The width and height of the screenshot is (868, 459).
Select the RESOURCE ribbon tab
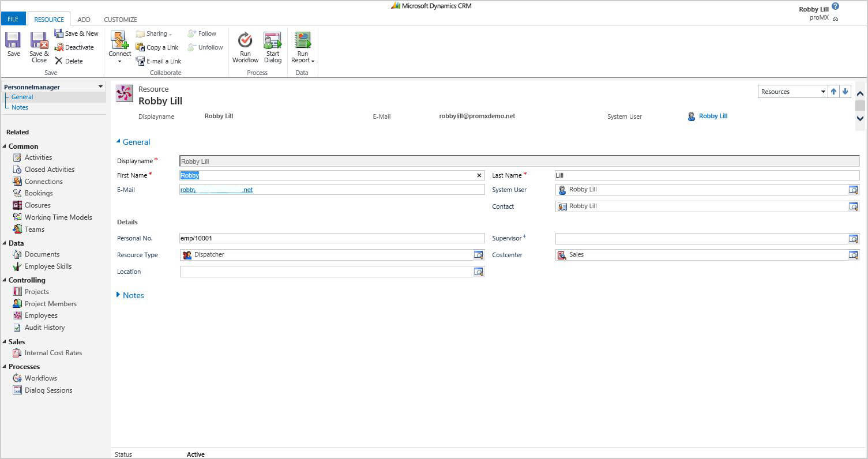(x=49, y=20)
